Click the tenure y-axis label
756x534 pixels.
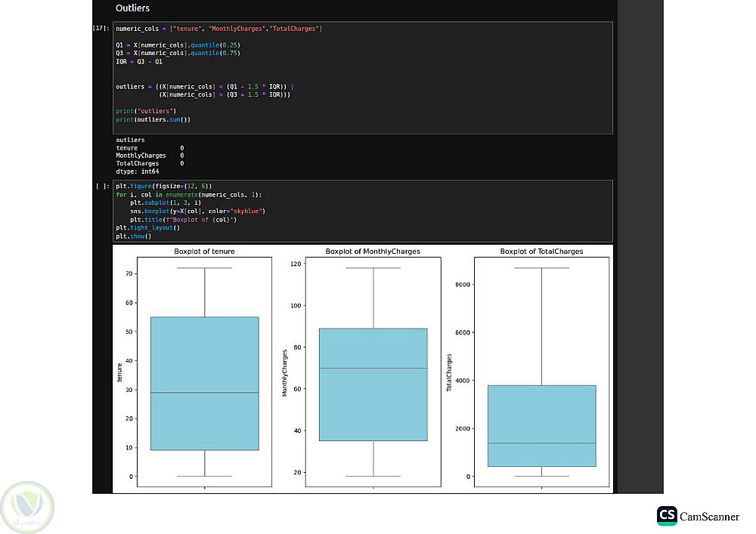tap(119, 372)
